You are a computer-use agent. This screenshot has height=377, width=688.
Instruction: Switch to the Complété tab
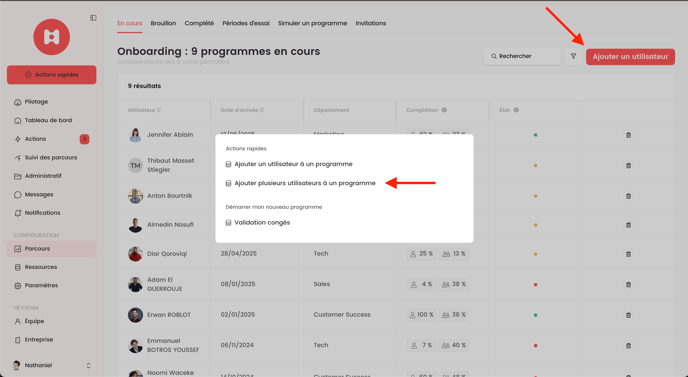[199, 23]
